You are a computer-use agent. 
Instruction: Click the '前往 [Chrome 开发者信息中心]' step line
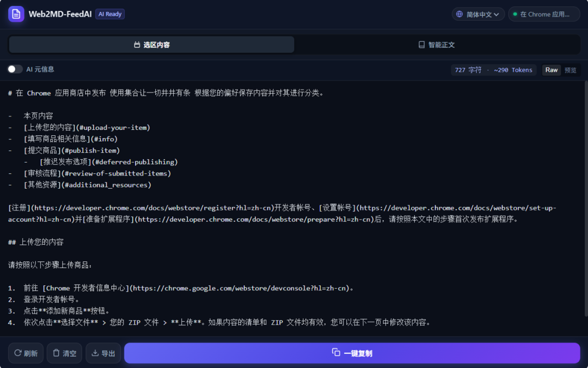tap(181, 288)
